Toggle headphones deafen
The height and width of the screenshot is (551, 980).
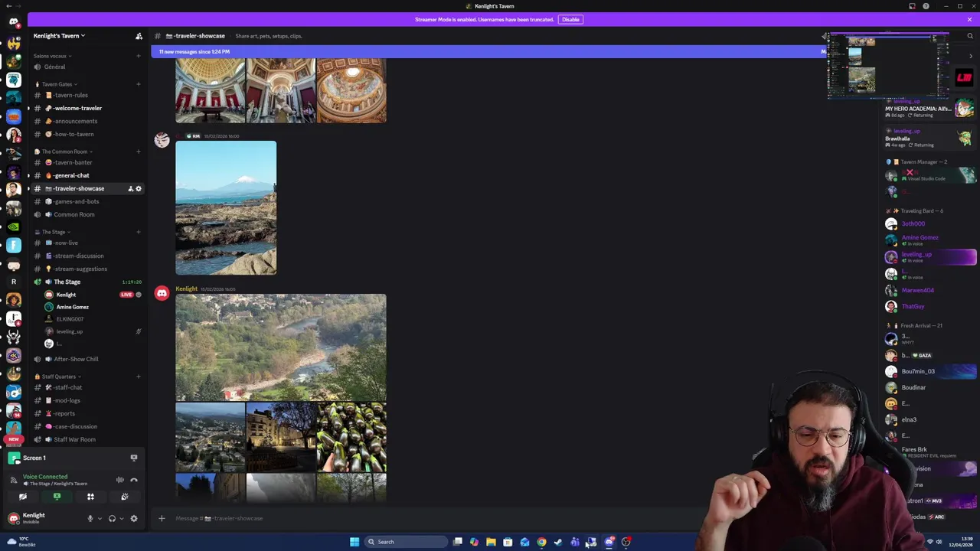coord(112,518)
